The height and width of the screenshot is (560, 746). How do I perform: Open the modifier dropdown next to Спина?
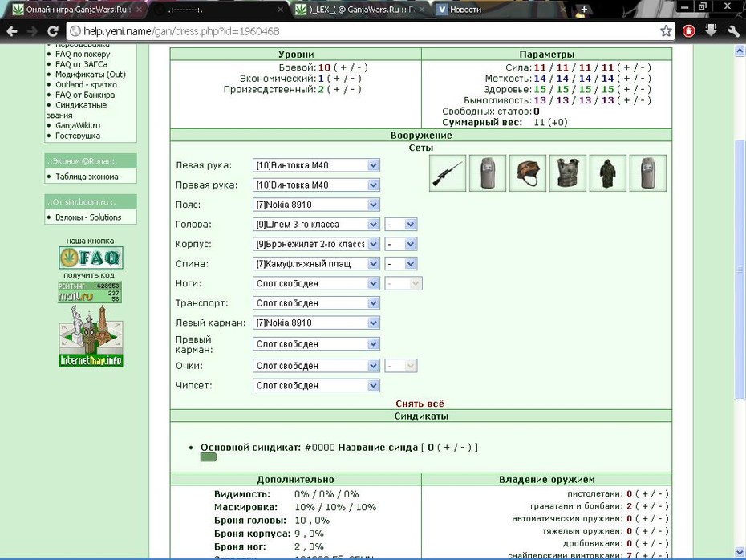tap(400, 264)
